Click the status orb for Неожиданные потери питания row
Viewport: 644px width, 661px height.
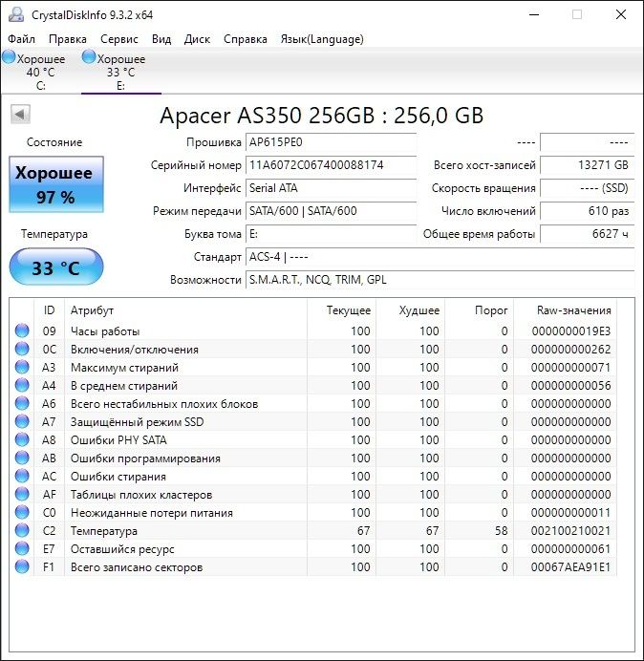22,512
